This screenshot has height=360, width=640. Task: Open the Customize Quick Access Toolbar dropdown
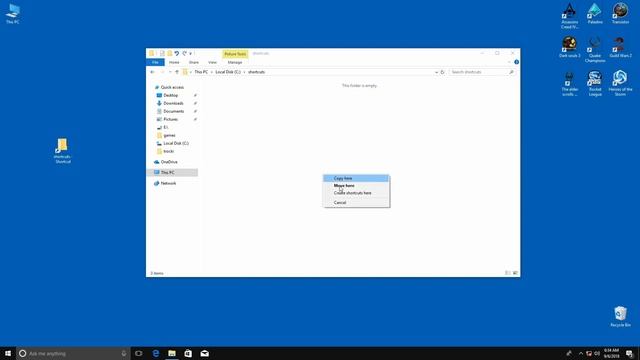191,53
